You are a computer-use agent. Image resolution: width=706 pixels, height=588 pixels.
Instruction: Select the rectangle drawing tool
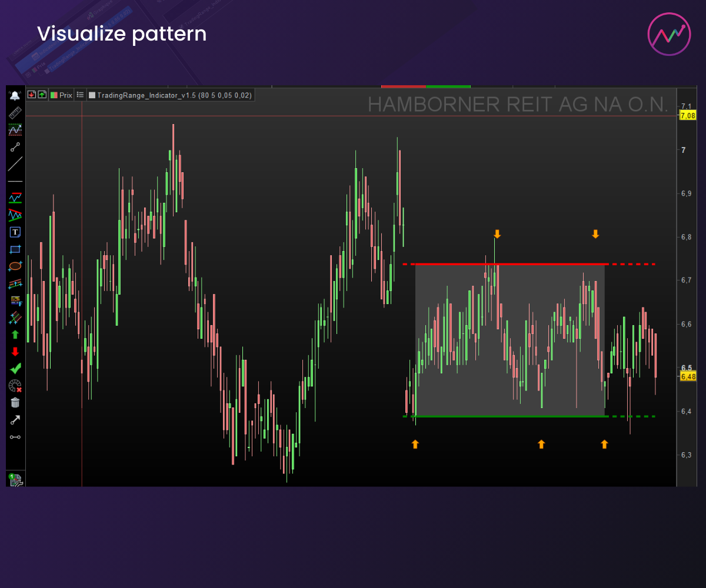15,249
